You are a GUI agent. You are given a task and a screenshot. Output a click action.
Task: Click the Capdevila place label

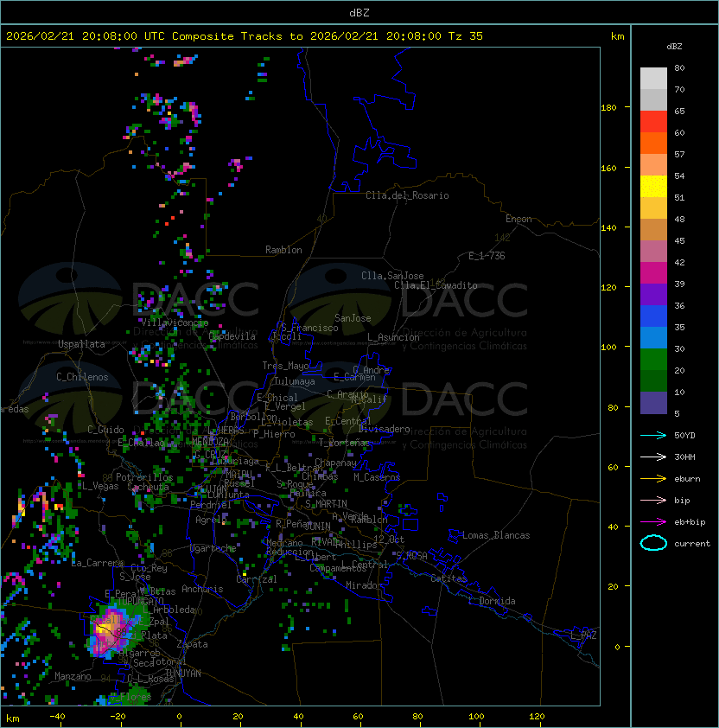[x=232, y=336]
